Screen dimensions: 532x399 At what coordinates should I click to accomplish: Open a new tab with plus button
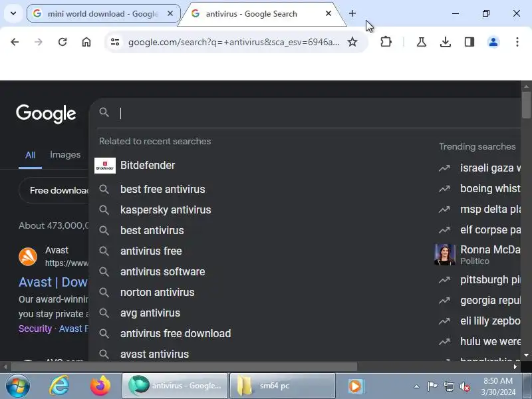(352, 13)
